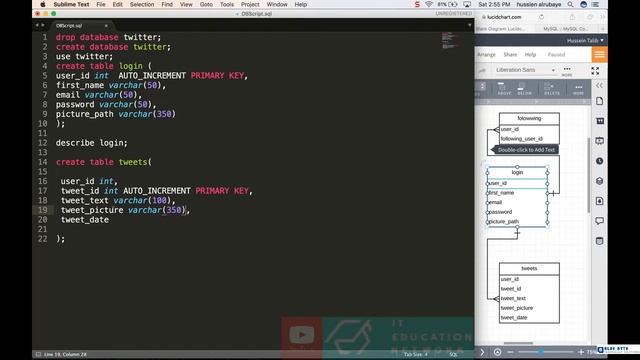Image resolution: width=640 pixels, height=360 pixels.
Task: Open the Apple menu
Action: coord(43,4)
